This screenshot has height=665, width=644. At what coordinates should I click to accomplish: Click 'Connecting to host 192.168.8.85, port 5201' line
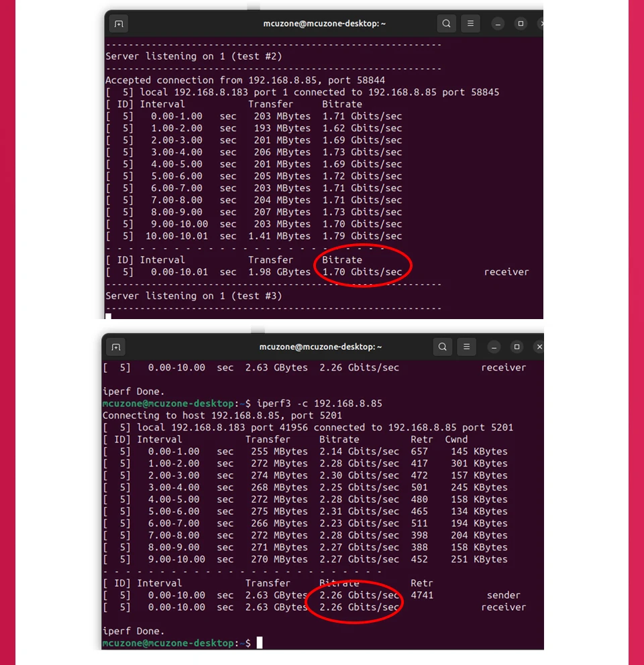click(x=222, y=416)
